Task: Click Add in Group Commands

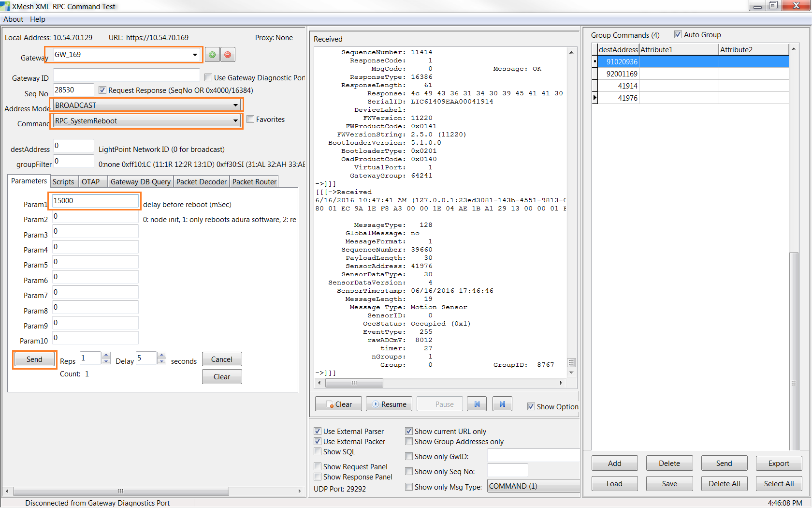Action: (x=615, y=463)
